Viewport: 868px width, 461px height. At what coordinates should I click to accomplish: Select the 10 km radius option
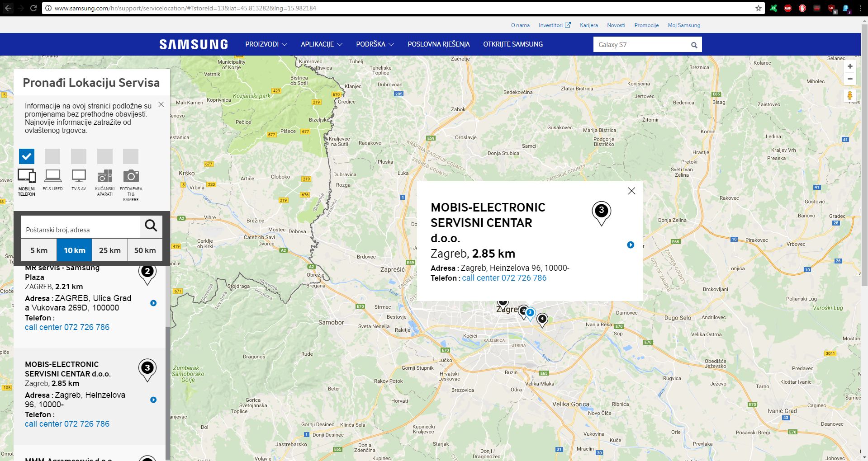(x=75, y=250)
